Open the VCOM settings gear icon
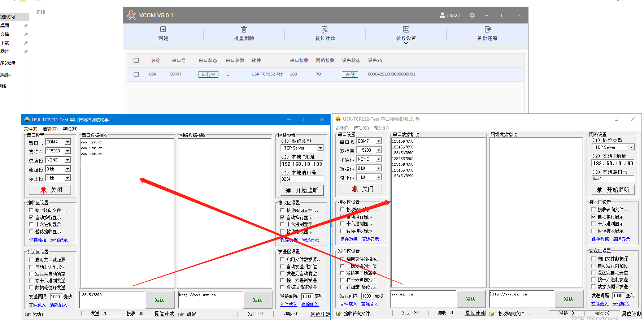Image resolution: width=644 pixels, height=320 pixels. (x=472, y=16)
